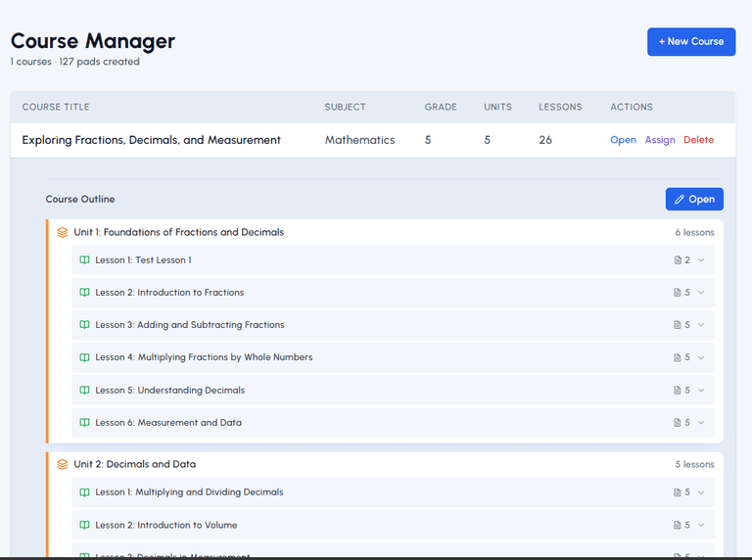Open Lesson 2: Introduction to Volume
Screen dimensions: 752x560
click(393, 525)
